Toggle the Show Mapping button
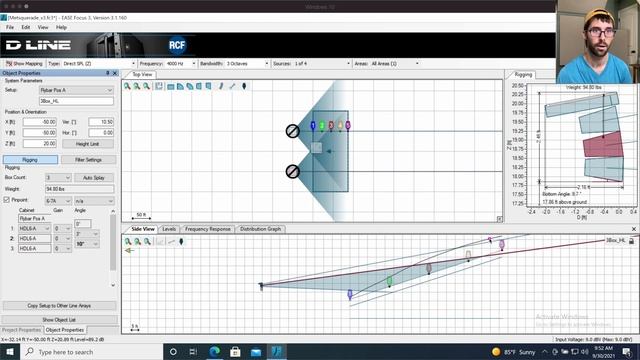This screenshot has width=640, height=360. 24,64
